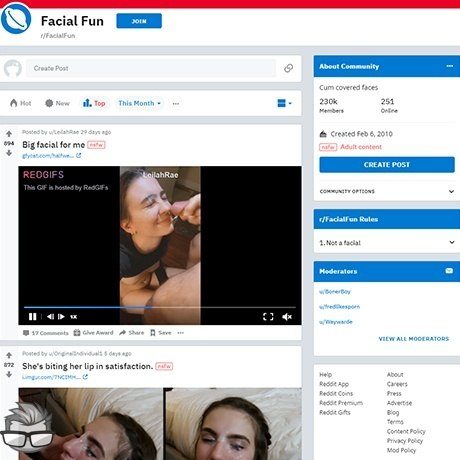Open the Help footer link
Image resolution: width=460 pixels, height=460 pixels.
[325, 374]
